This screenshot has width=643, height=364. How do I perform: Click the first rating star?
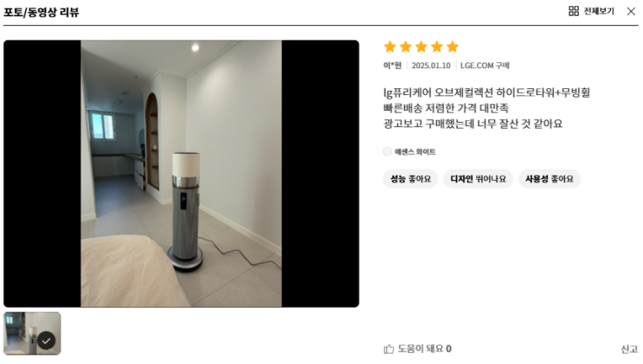point(390,47)
